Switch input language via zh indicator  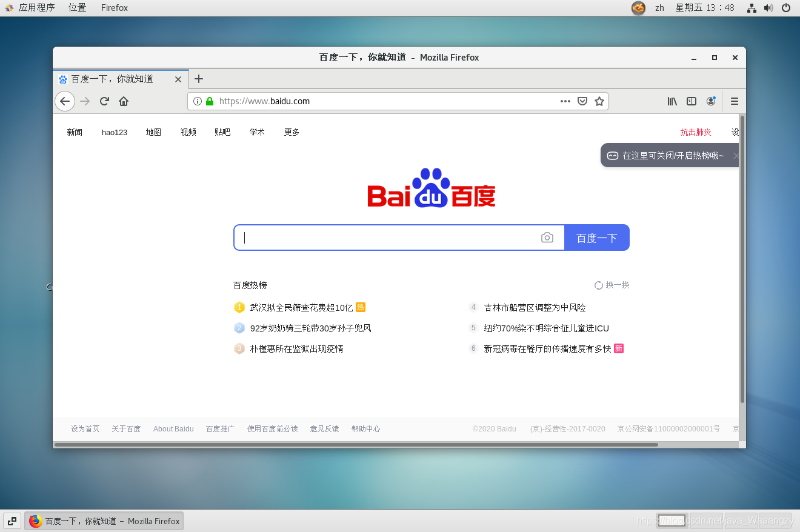(x=659, y=8)
